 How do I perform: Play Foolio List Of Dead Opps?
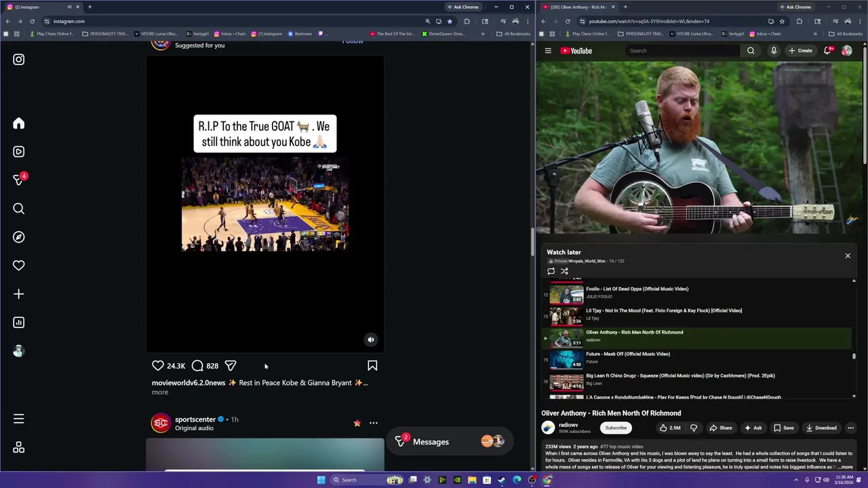698,293
